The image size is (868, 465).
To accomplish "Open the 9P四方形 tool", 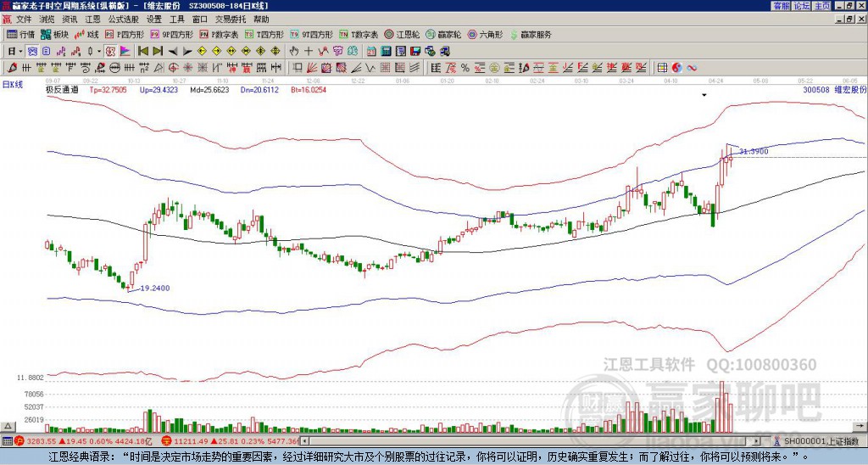I will (x=172, y=34).
